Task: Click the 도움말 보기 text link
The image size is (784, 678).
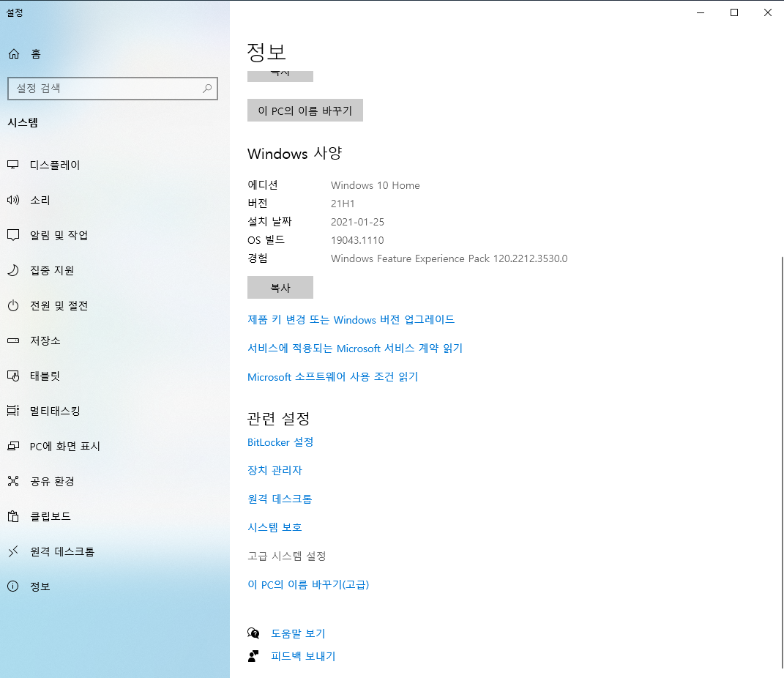Action: (x=298, y=633)
